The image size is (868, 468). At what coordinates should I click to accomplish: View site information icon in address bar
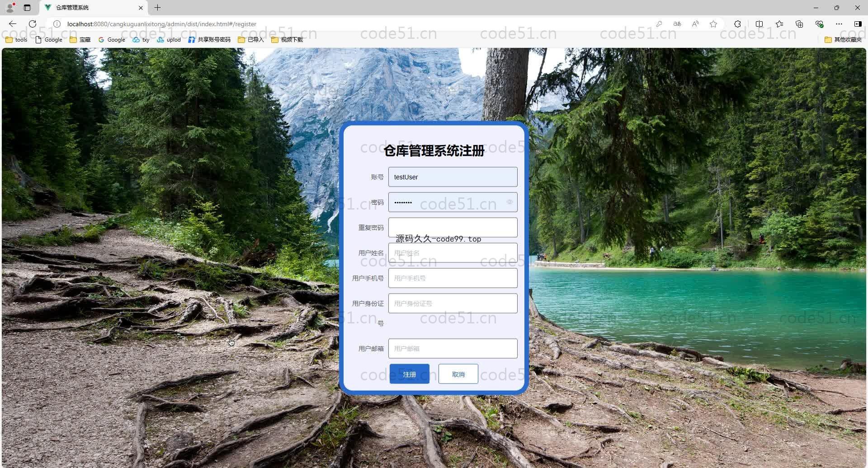point(57,24)
